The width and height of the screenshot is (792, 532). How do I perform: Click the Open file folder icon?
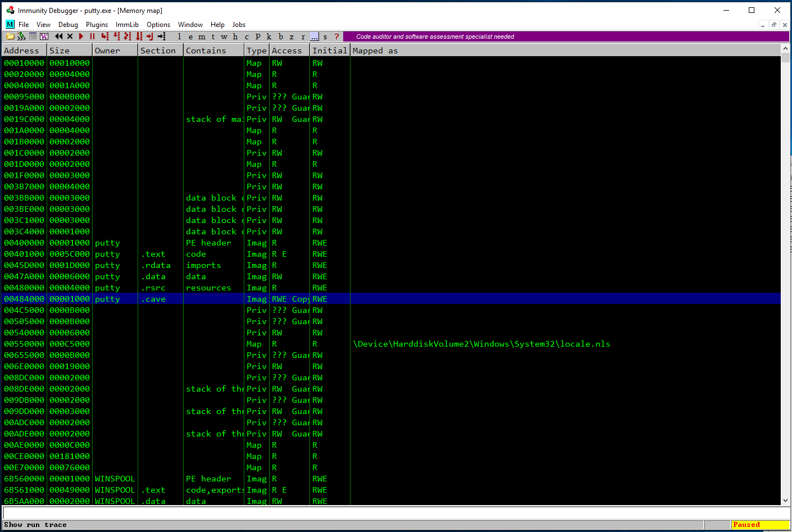point(10,37)
